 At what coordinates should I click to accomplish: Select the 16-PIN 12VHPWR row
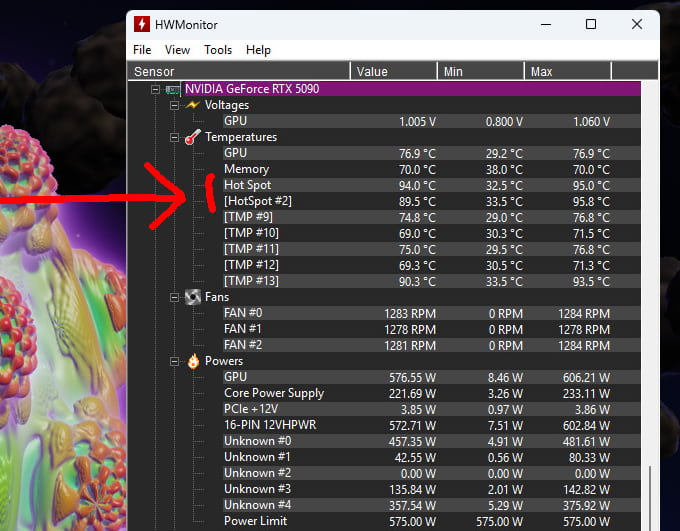[432, 425]
